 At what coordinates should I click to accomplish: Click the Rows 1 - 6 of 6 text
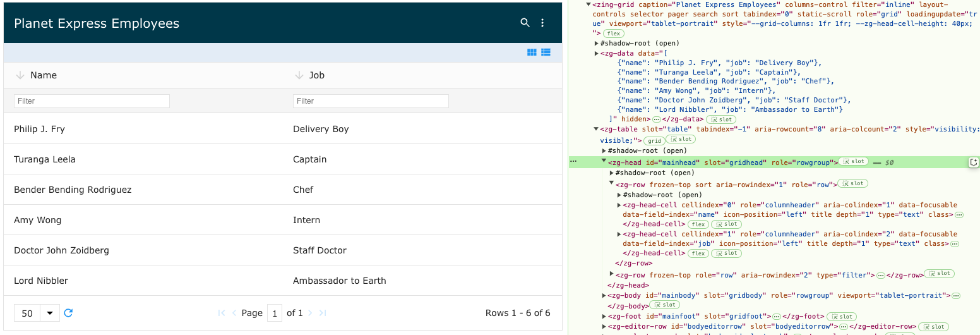[x=518, y=313]
